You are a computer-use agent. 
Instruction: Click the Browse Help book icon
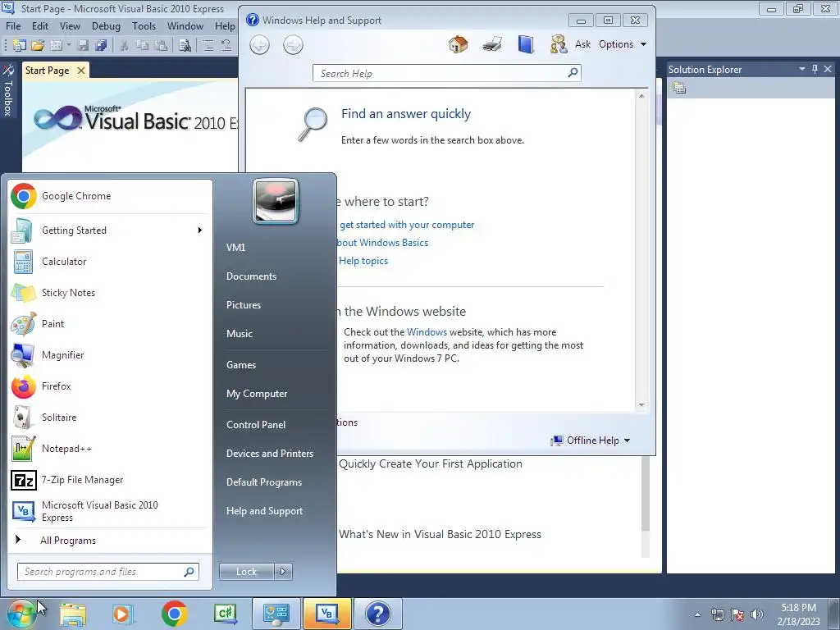526,44
